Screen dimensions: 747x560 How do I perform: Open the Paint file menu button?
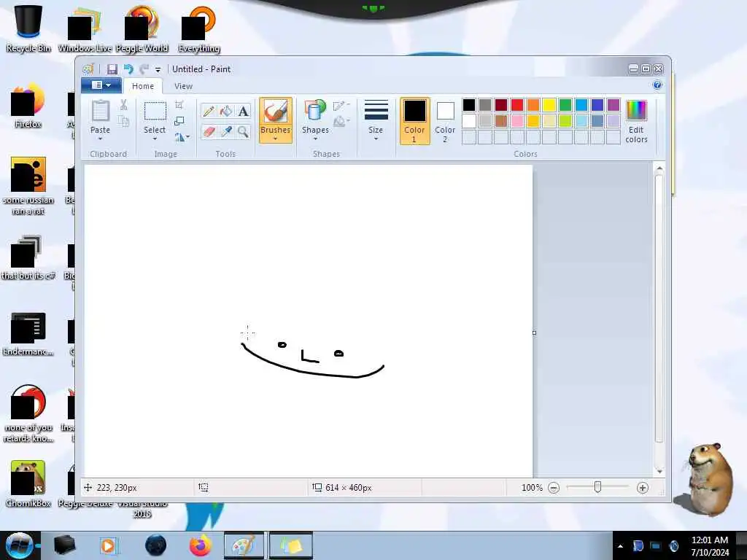click(x=101, y=85)
